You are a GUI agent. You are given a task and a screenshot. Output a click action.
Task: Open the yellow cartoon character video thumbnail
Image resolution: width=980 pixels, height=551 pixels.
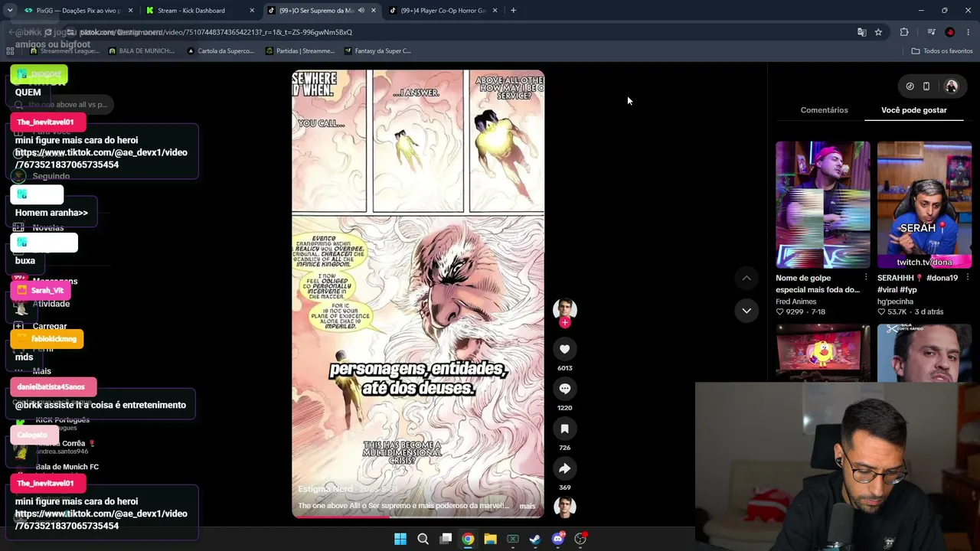[823, 352]
